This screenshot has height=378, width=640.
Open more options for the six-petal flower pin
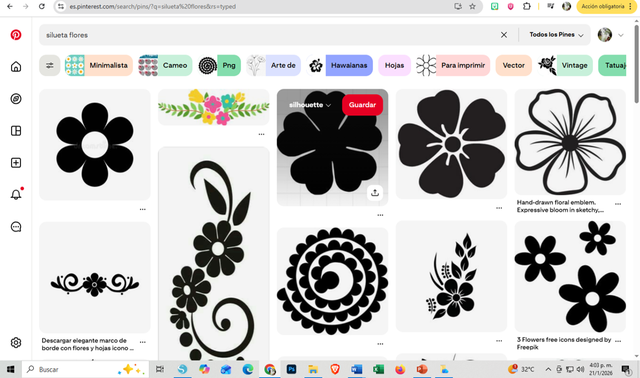(142, 209)
